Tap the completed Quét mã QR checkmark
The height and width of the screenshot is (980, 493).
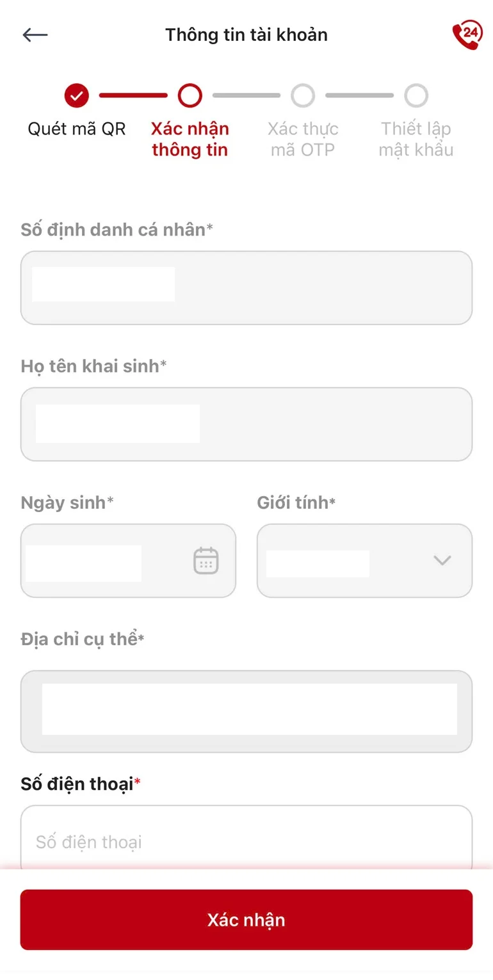coord(77,96)
